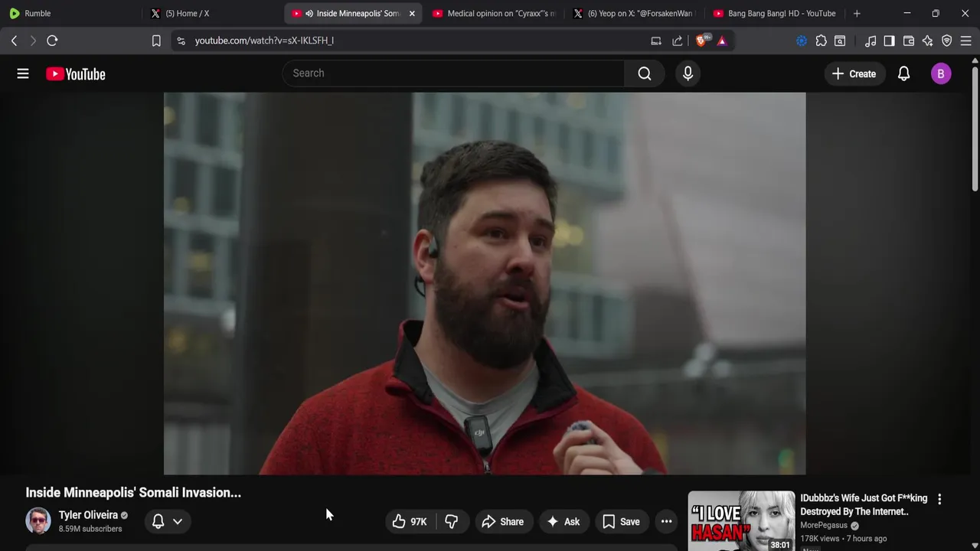This screenshot has width=980, height=551.
Task: Share the video
Action: pyautogui.click(x=502, y=522)
